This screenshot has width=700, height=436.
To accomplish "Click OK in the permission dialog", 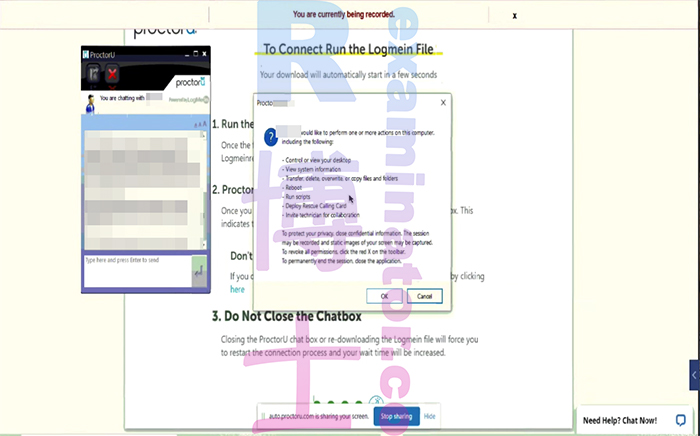I will coord(384,296).
